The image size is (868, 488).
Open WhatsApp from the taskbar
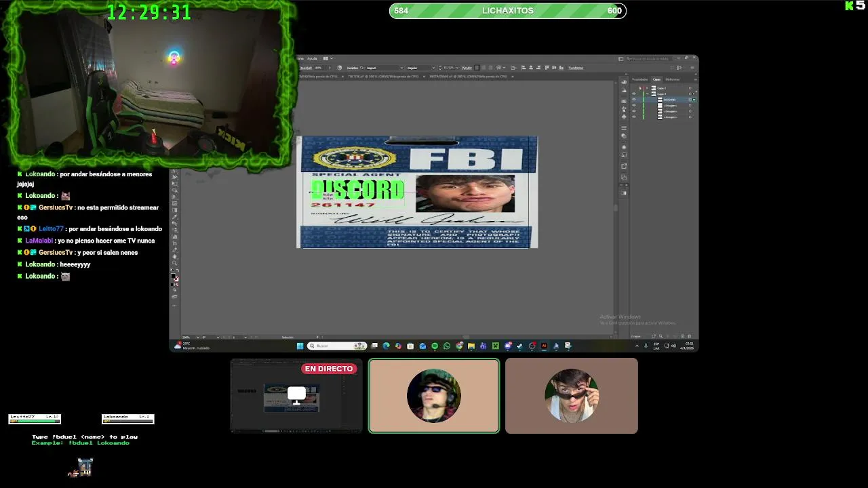(x=447, y=346)
